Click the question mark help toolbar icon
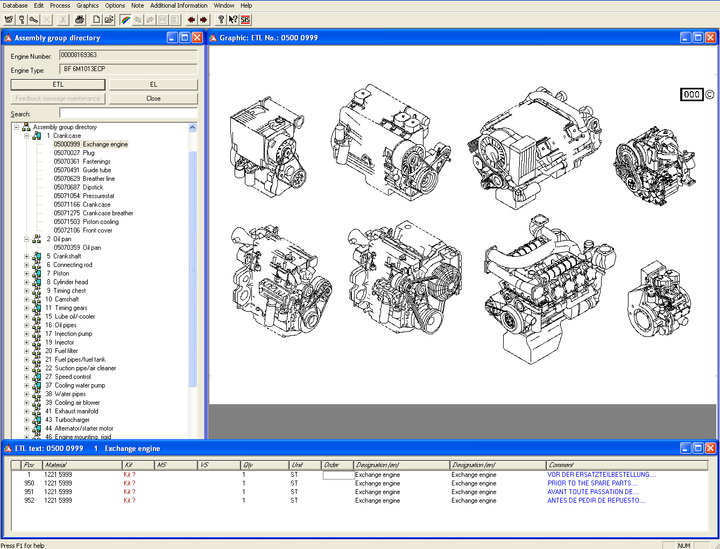The image size is (720, 549). 221,19
